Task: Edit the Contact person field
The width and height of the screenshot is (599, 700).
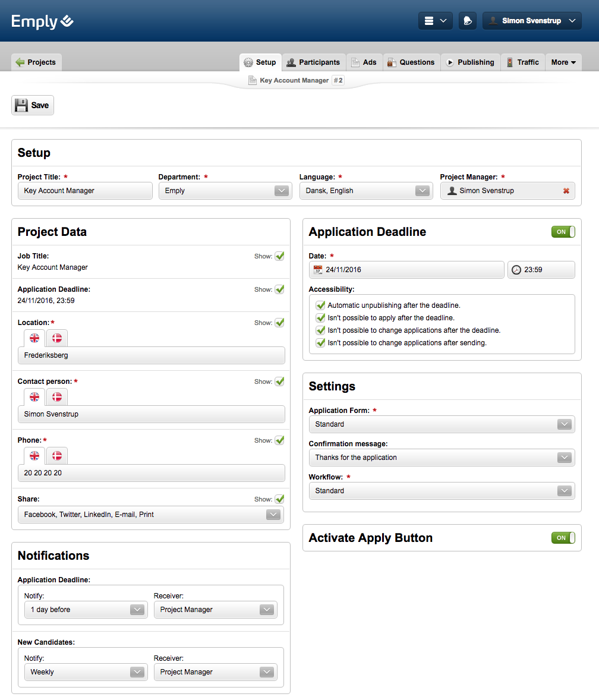Action: 152,414
